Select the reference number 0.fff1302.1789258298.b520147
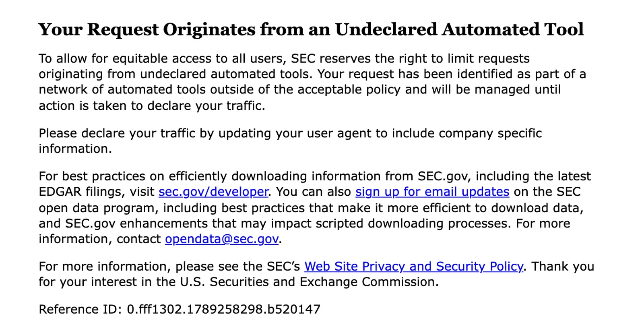Viewport: 644px width, 335px height. [224, 309]
